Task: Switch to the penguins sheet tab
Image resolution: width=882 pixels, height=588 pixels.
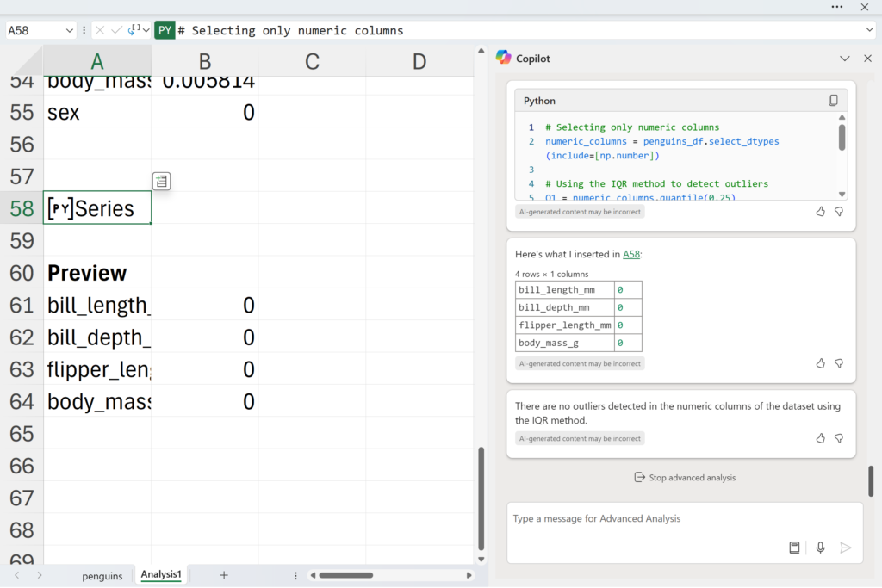Action: 102,575
